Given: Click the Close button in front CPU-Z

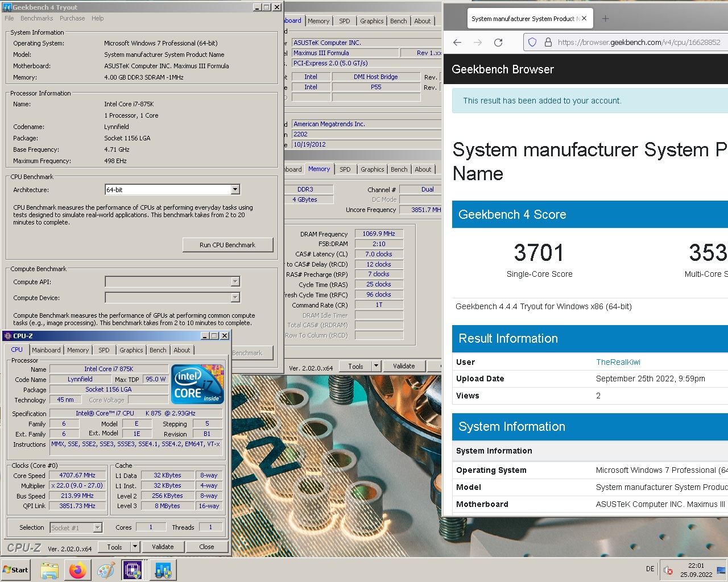Looking at the screenshot, I should click(206, 547).
